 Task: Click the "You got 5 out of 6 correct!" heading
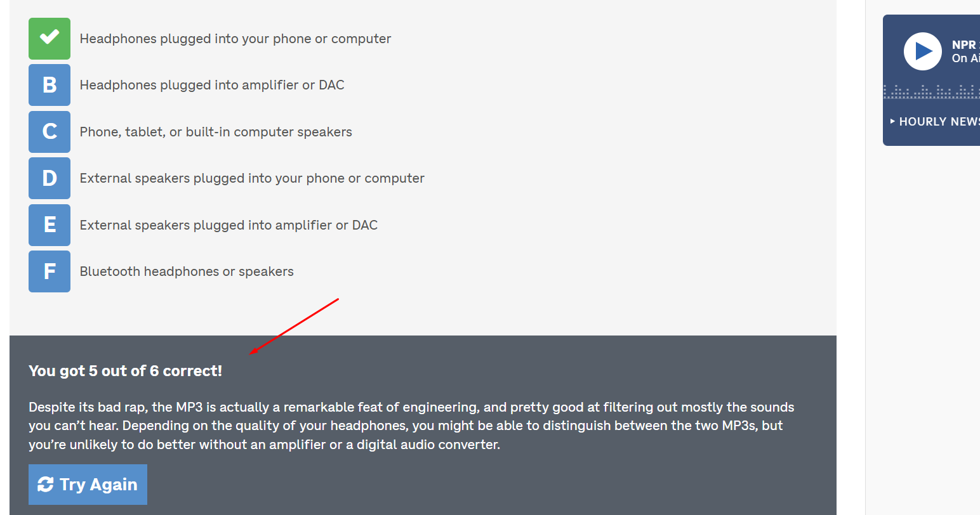pyautogui.click(x=126, y=371)
